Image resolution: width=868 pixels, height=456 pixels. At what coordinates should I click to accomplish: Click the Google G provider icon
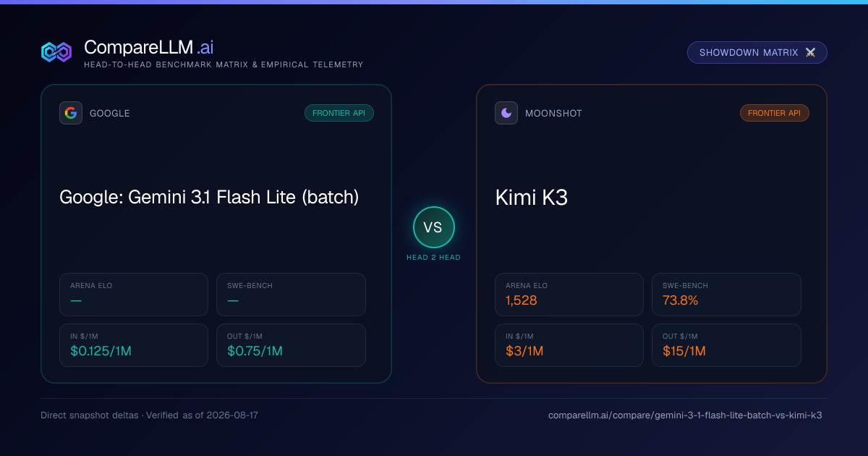(x=71, y=113)
